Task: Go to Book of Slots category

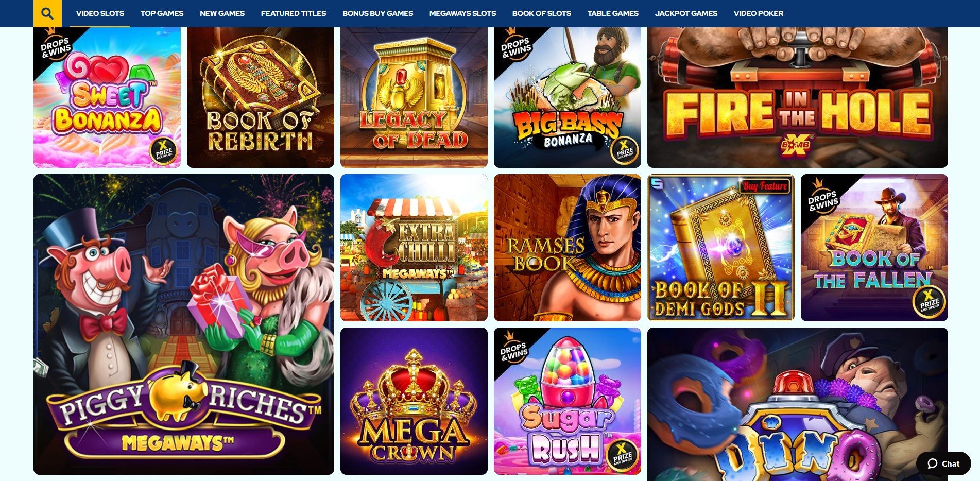Action: click(541, 13)
